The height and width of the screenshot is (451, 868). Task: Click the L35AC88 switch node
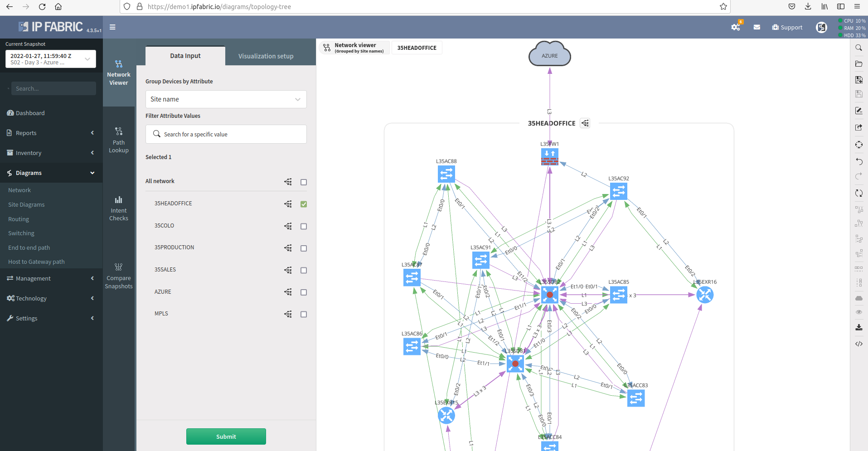point(446,174)
